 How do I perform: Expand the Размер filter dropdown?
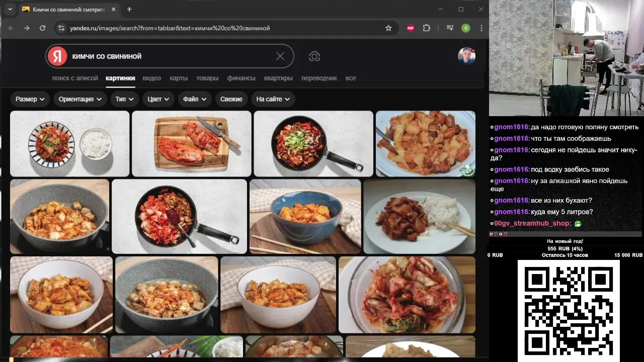coord(30,99)
